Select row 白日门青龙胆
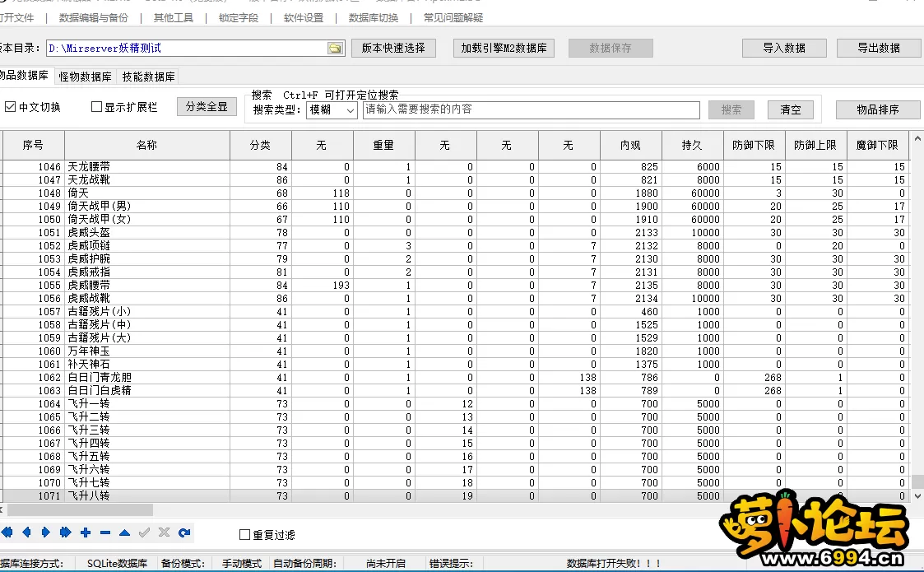 pyautogui.click(x=456, y=378)
